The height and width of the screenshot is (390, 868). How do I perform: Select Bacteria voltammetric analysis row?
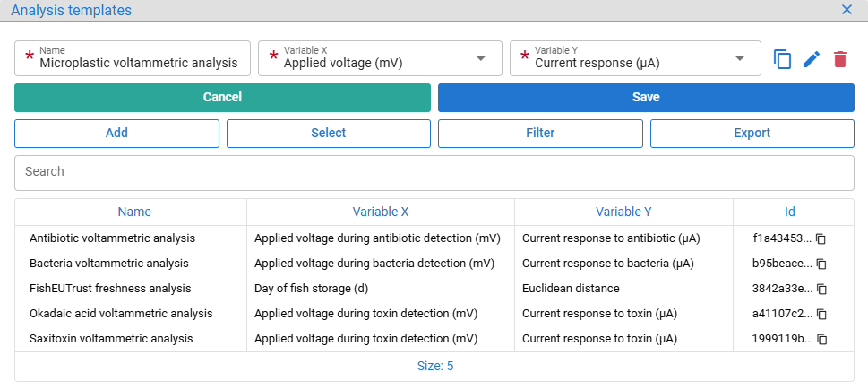point(434,264)
